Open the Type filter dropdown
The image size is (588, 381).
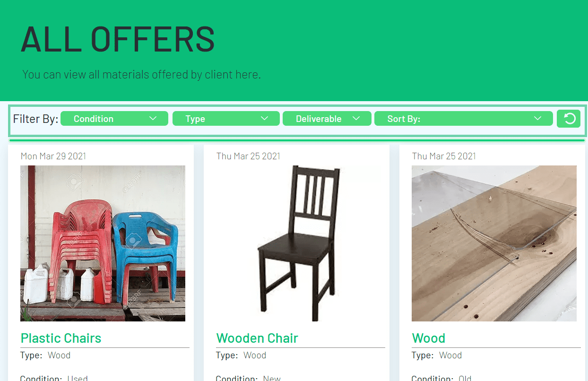point(226,119)
